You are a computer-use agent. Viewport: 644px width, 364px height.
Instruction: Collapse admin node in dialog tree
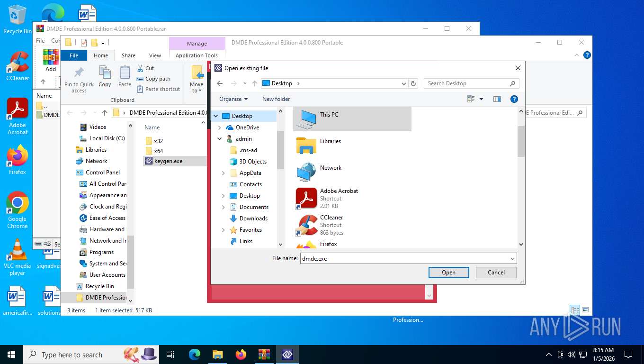[220, 139]
